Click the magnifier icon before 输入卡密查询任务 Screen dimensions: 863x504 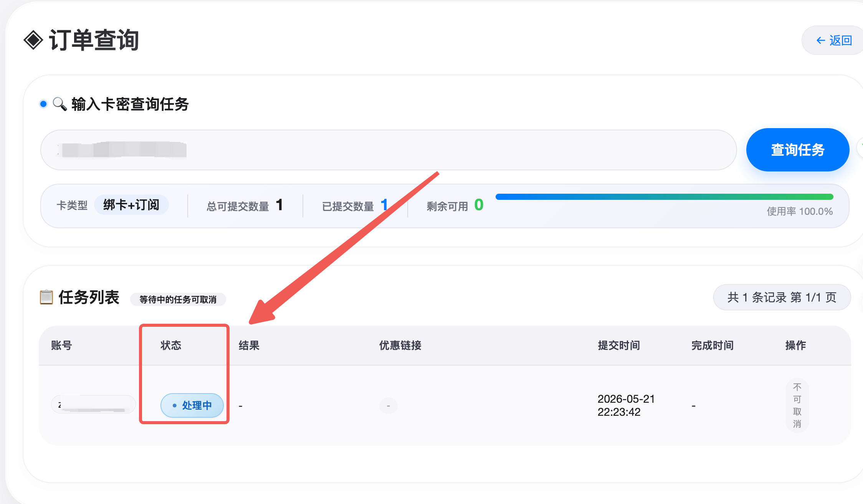(x=60, y=104)
